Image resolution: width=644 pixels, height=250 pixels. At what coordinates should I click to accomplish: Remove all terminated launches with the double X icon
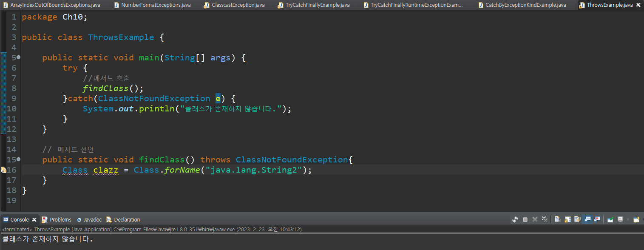pos(545,219)
